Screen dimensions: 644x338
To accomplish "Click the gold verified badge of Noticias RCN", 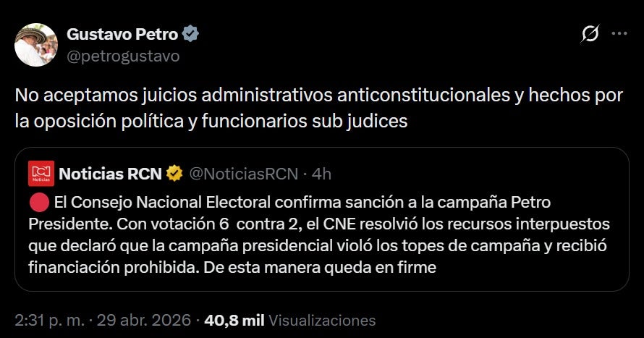I will tap(174, 173).
